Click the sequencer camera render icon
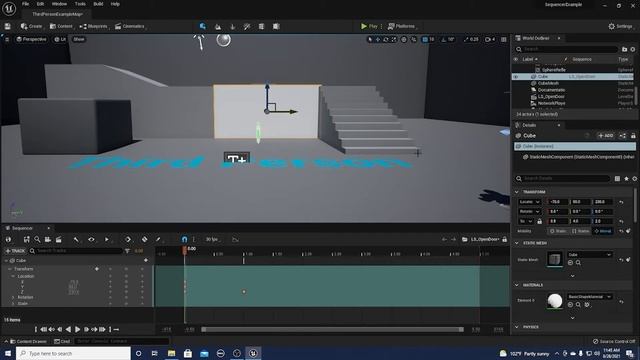 tap(48, 239)
